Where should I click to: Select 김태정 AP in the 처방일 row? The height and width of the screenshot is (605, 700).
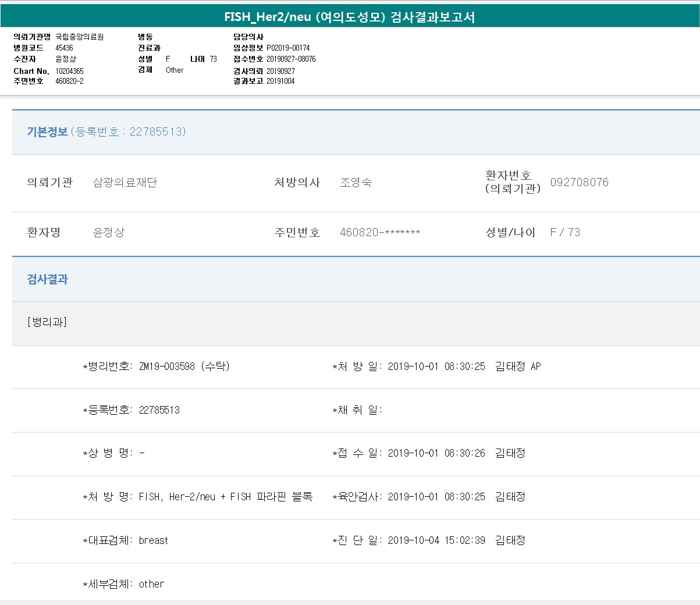[x=518, y=366]
